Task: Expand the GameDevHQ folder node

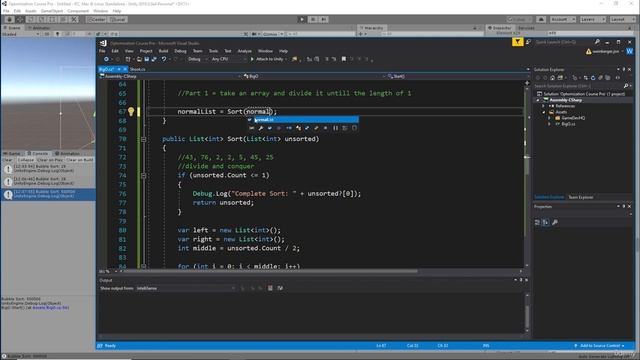Action: point(549,118)
